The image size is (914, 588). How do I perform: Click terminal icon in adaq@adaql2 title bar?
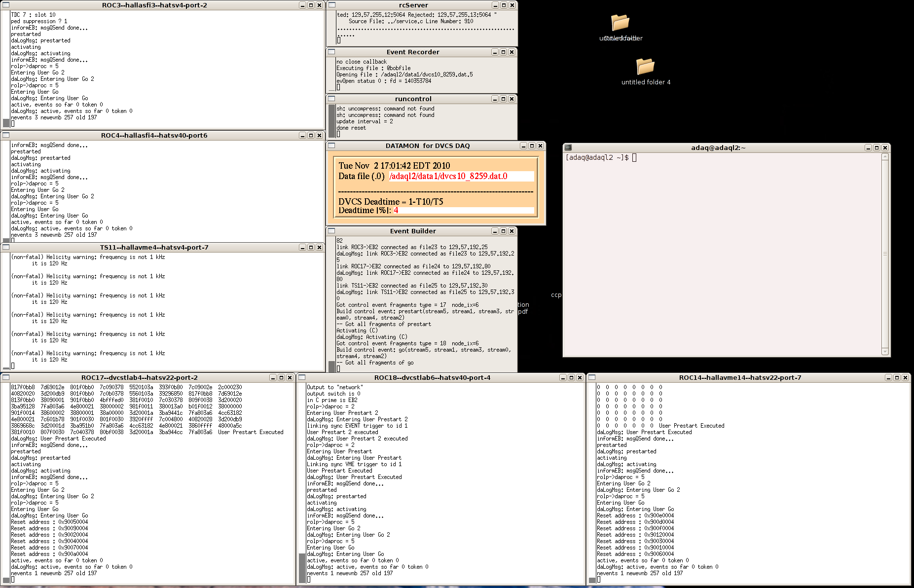click(x=568, y=147)
